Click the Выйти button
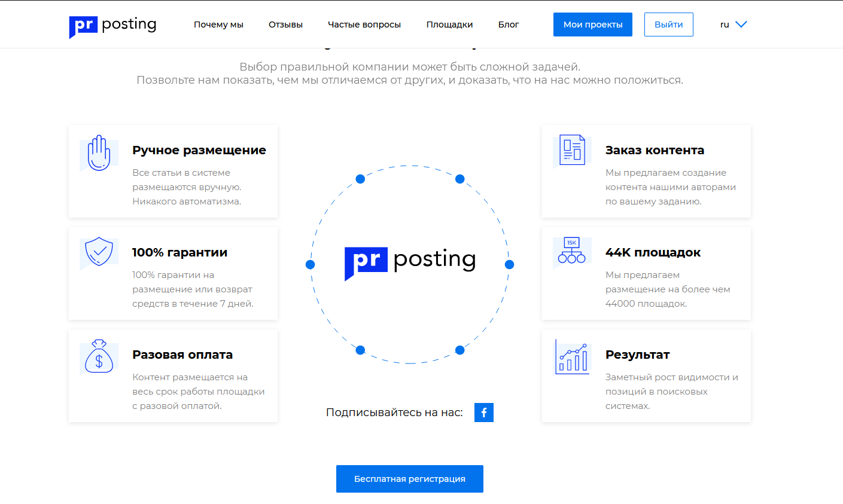843x504 pixels. click(669, 25)
